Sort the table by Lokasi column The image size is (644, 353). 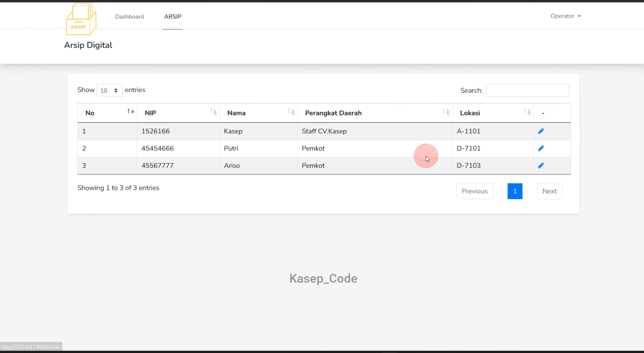tap(493, 113)
